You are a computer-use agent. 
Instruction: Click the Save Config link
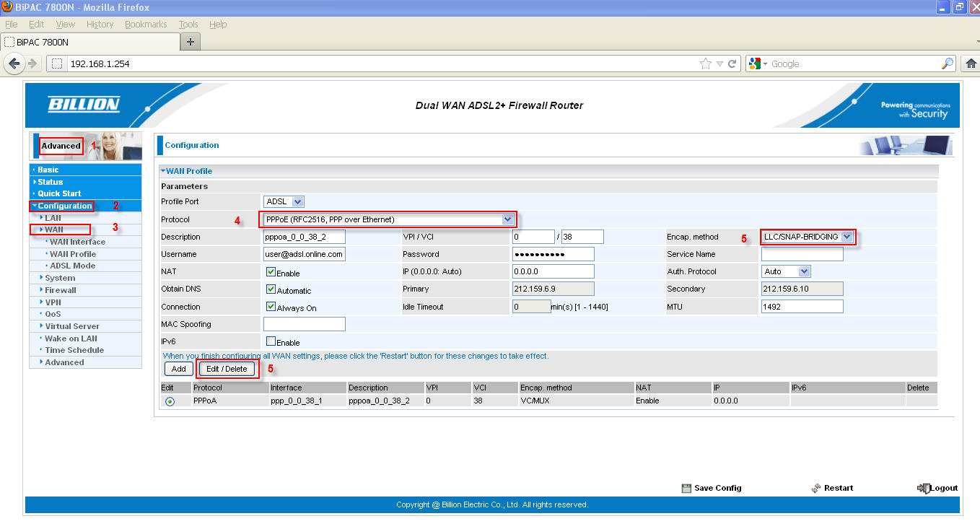click(717, 488)
